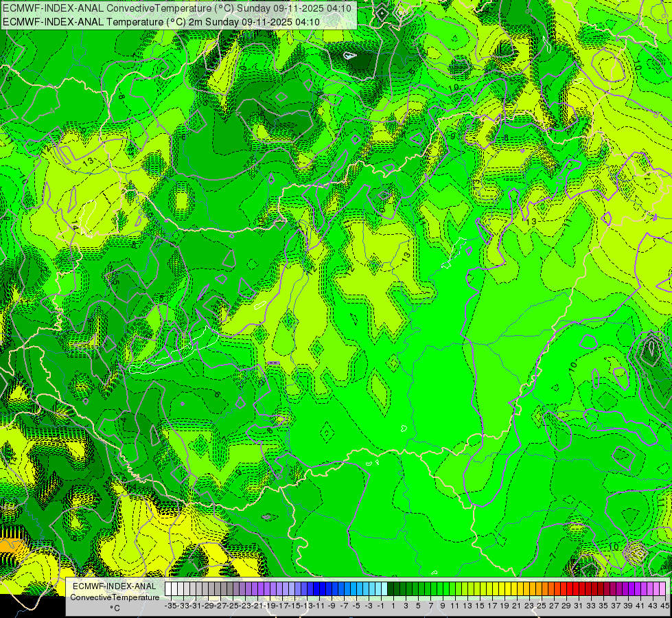Click the color scale tick label 3
The image size is (672, 618).
[406, 606]
